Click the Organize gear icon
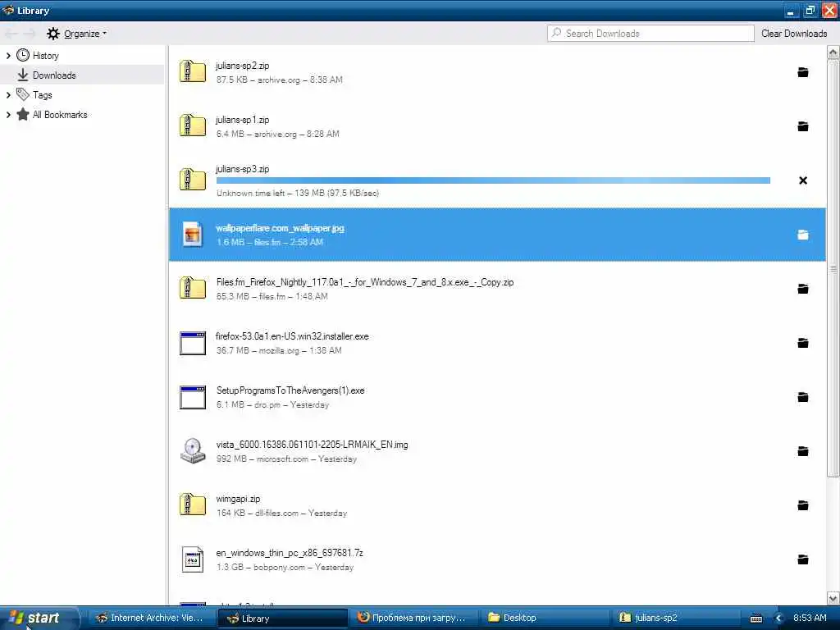840x630 pixels. [53, 34]
